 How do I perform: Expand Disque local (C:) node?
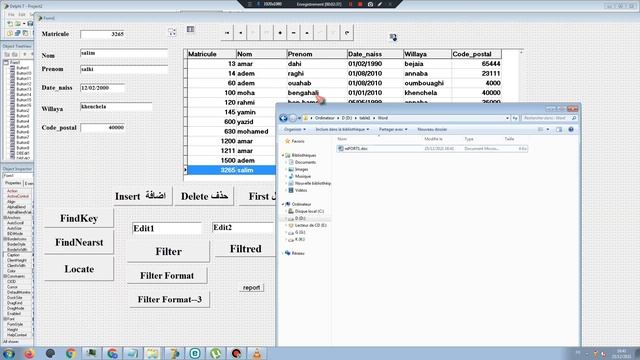coord(286,211)
